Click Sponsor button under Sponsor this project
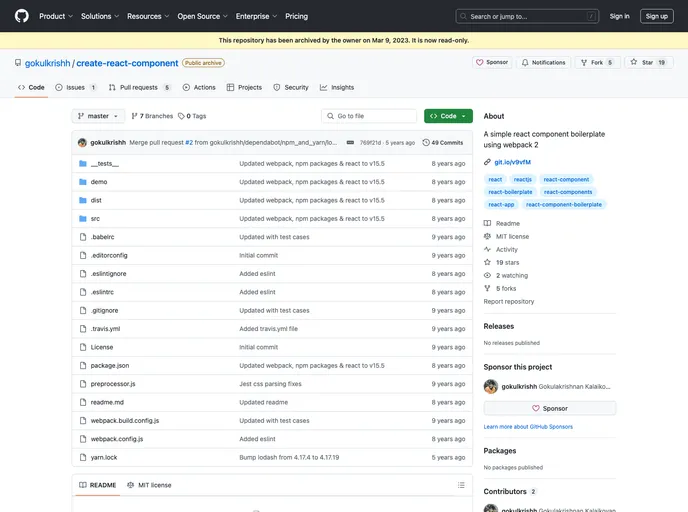The width and height of the screenshot is (688, 512). click(x=550, y=408)
